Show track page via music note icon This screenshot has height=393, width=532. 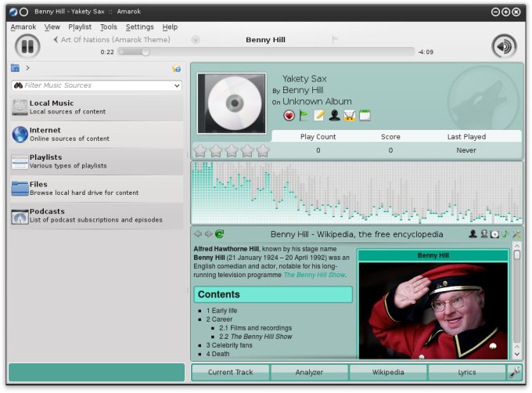(505, 234)
